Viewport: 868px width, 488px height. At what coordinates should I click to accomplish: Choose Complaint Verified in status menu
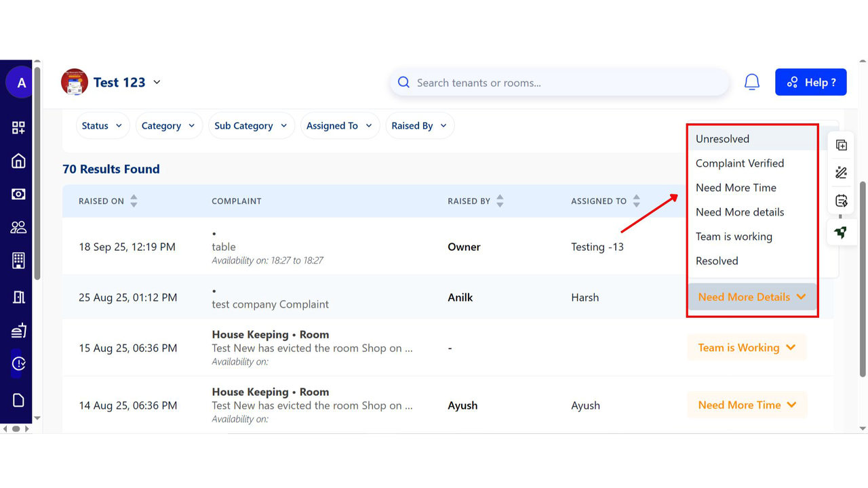pos(739,163)
